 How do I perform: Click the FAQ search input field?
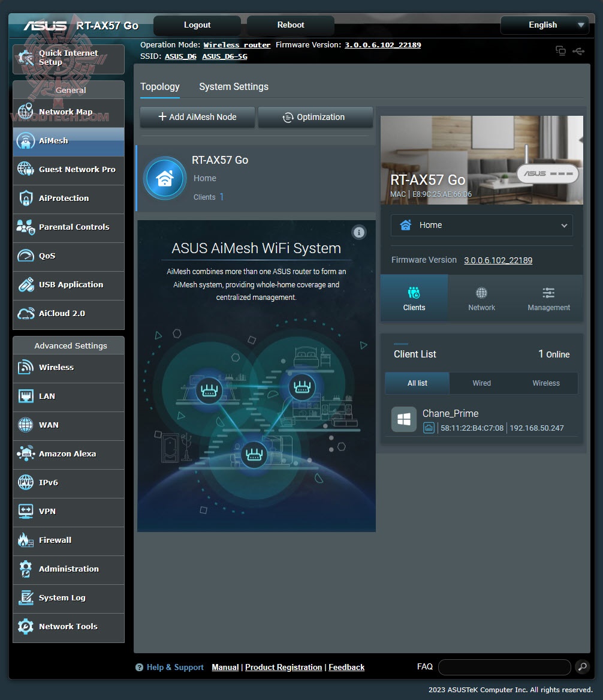(505, 667)
